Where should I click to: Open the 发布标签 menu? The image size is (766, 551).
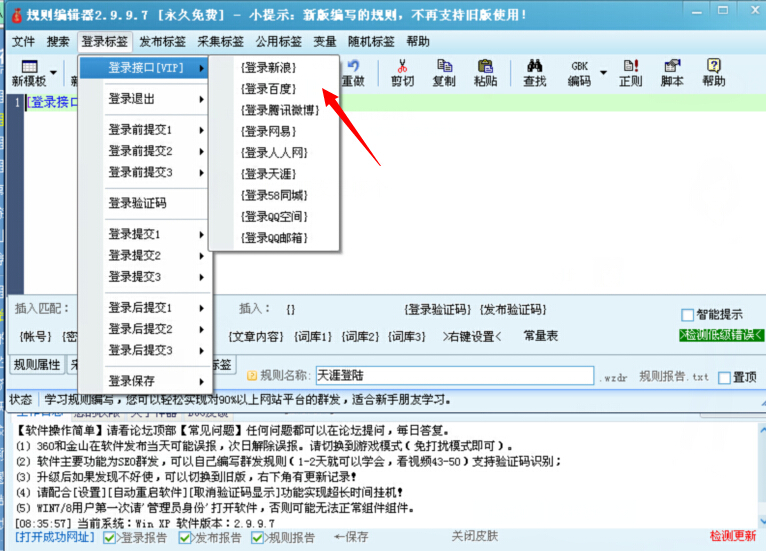162,42
